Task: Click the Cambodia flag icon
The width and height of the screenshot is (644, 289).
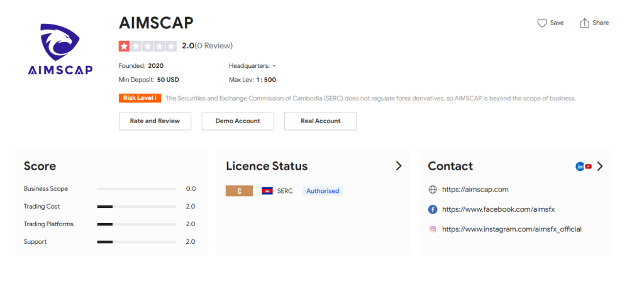Action: click(267, 191)
